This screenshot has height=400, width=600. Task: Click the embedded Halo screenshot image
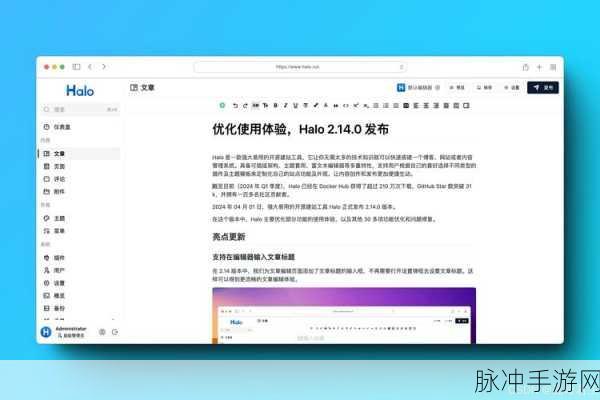point(344,315)
